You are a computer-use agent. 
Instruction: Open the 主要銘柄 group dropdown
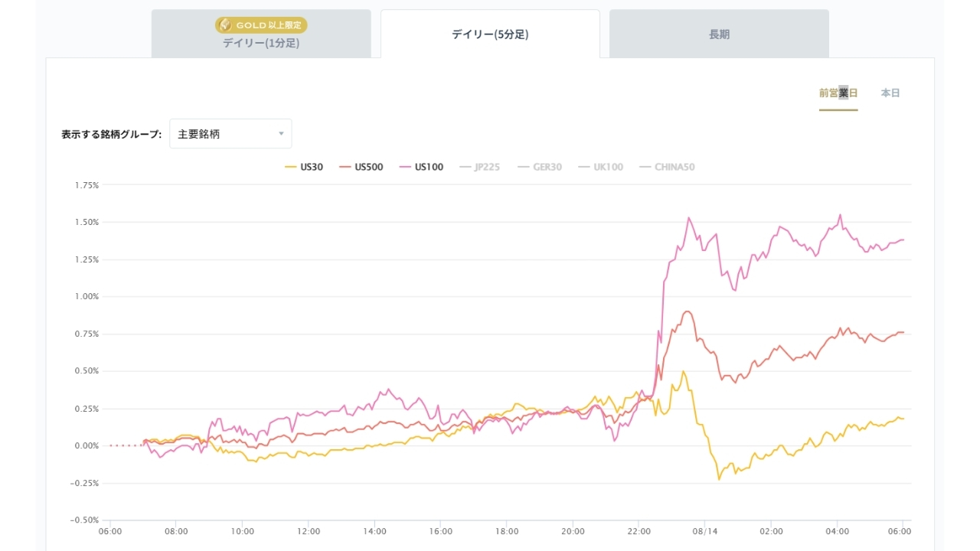(x=230, y=134)
